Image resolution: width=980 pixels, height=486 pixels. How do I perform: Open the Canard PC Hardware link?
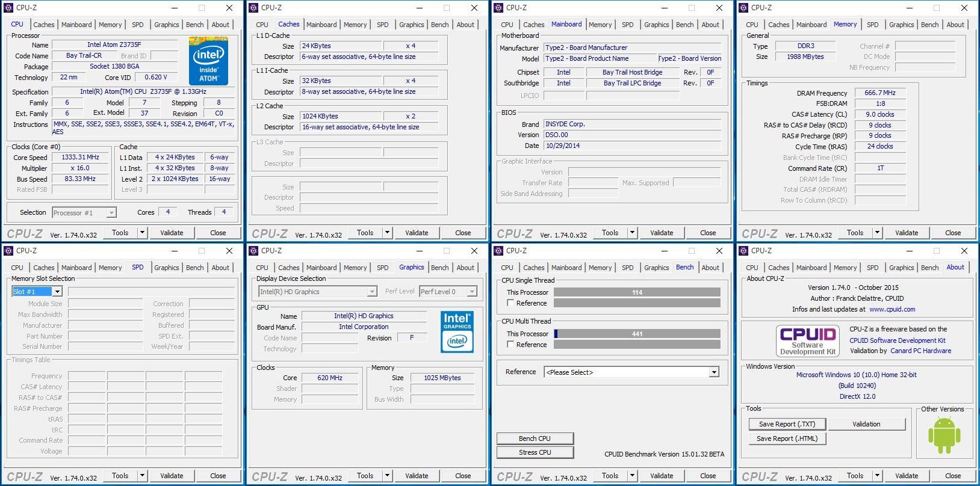921,351
